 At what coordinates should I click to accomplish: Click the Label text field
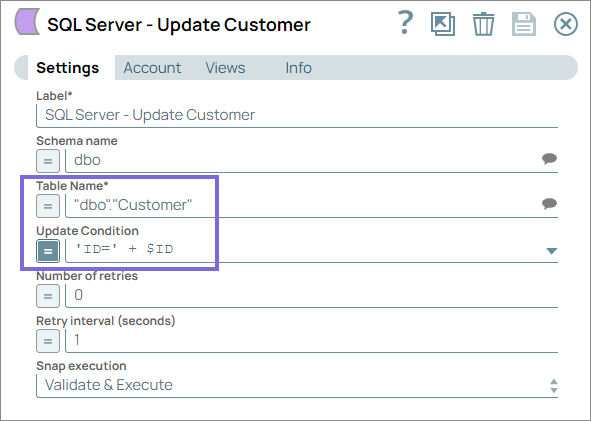pos(297,115)
